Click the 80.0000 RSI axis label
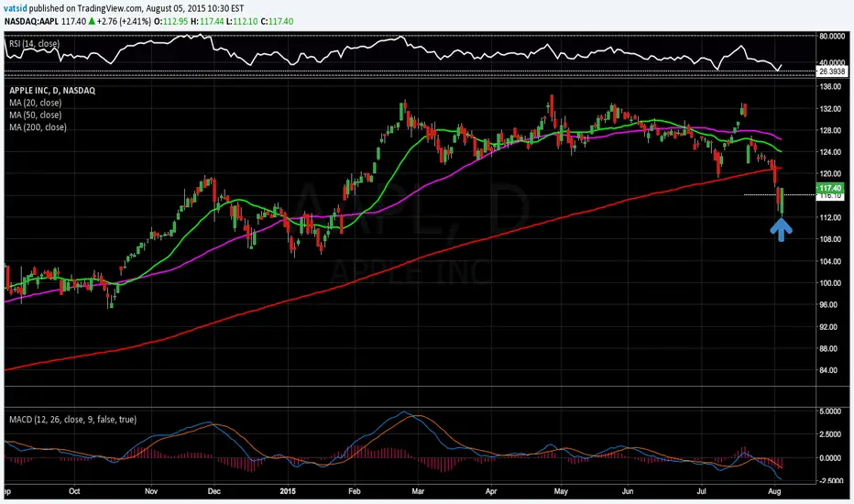This screenshot has width=854, height=504. pyautogui.click(x=833, y=37)
